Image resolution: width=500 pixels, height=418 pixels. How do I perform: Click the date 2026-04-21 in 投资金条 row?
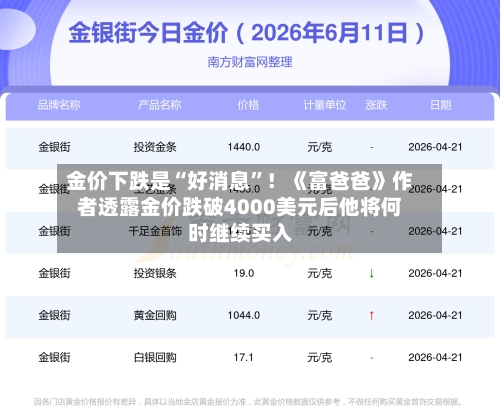435,147
